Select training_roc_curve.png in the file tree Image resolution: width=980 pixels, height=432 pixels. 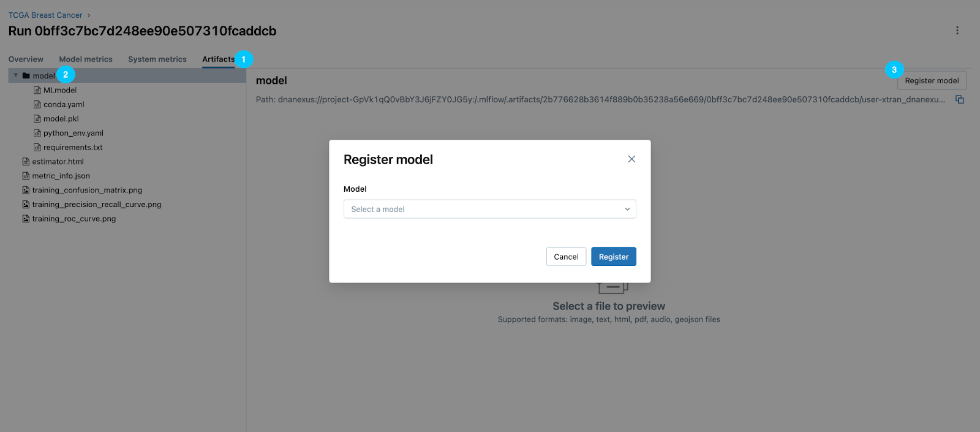click(74, 219)
